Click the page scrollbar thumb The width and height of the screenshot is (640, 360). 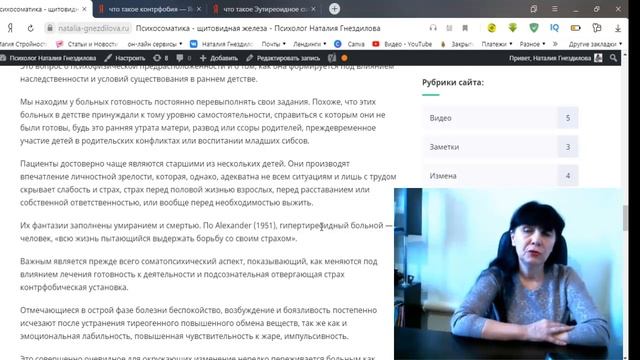coord(625,218)
